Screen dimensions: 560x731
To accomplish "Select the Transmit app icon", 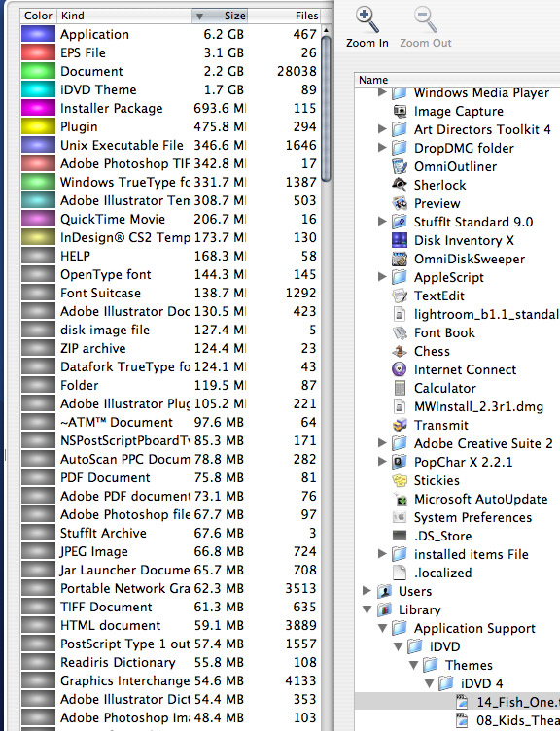I will pyautogui.click(x=400, y=425).
